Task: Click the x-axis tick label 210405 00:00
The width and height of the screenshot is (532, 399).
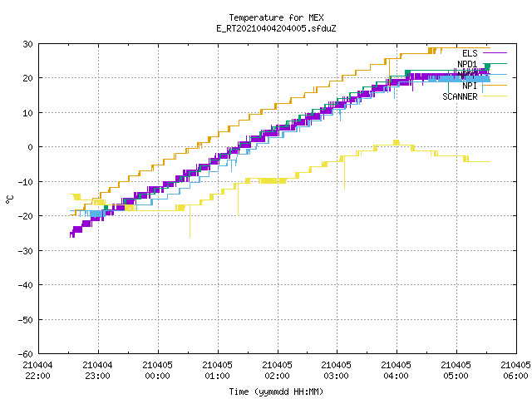Action: [x=157, y=371]
